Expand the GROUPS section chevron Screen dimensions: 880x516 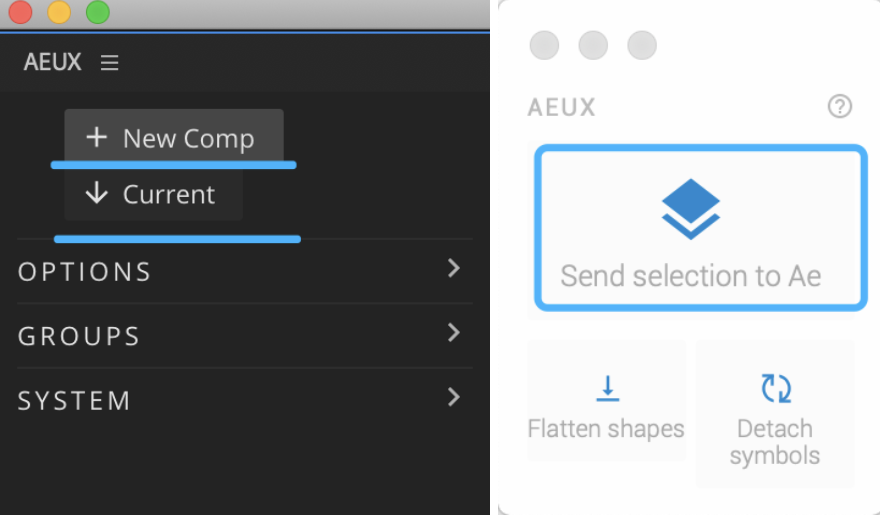tap(454, 332)
